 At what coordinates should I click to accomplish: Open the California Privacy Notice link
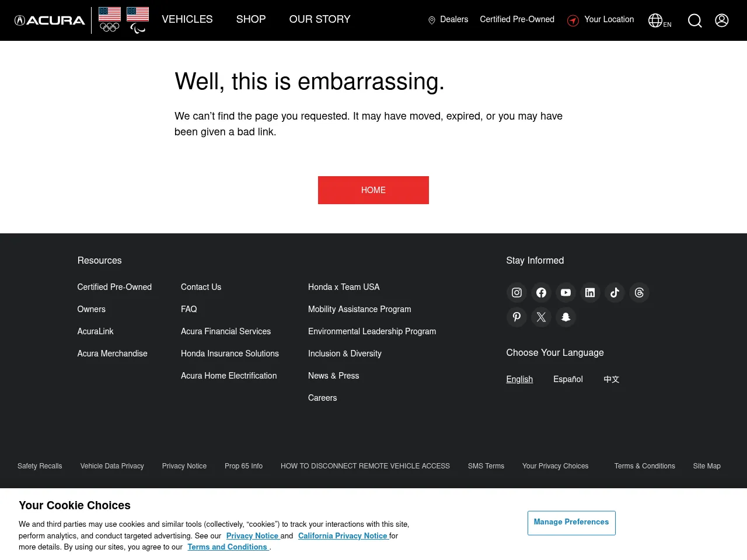point(343,535)
